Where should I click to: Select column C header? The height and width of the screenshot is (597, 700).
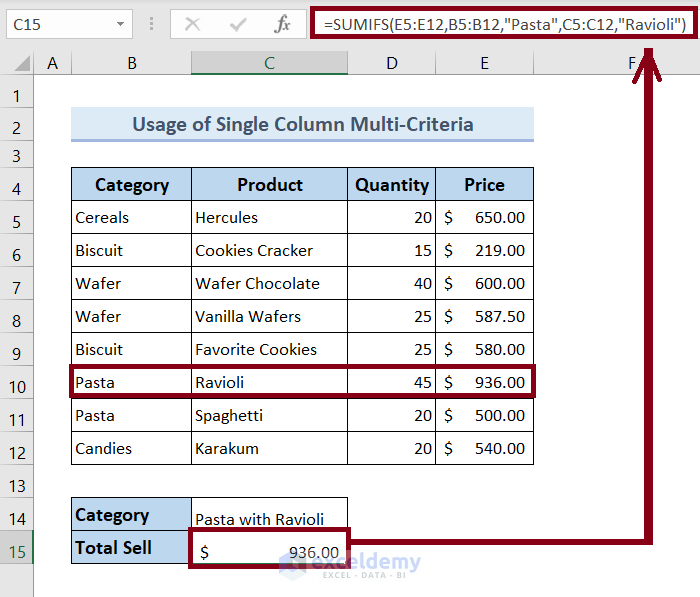pos(269,64)
